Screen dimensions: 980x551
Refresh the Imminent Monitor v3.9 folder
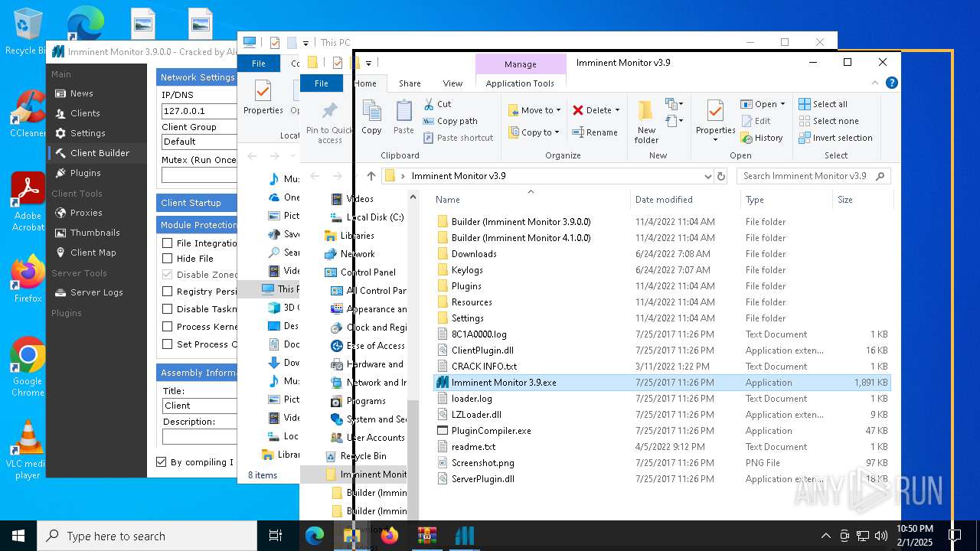click(x=720, y=176)
